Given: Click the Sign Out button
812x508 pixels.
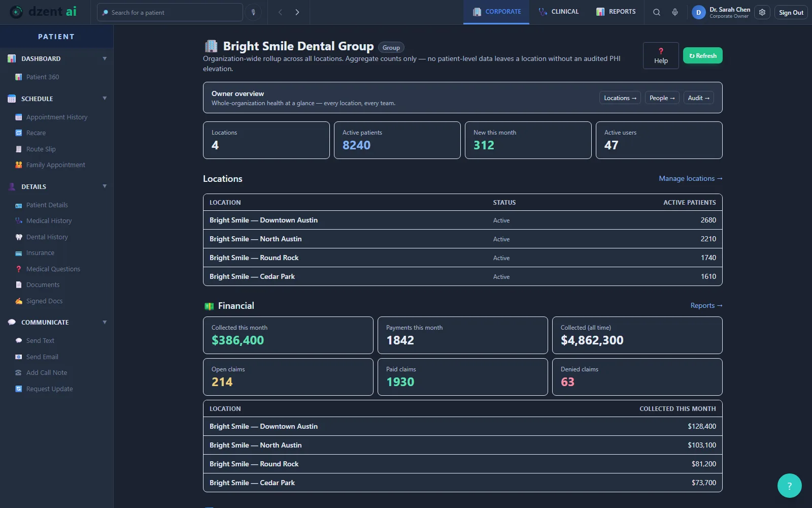Looking at the screenshot, I should [791, 12].
